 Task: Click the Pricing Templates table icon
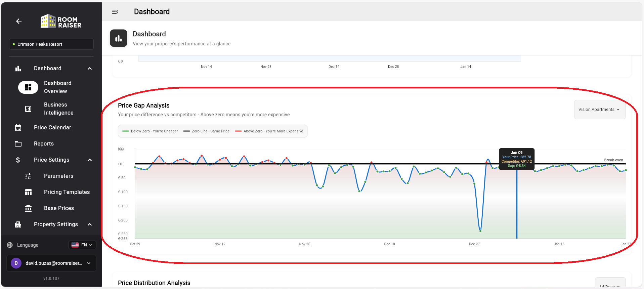click(28, 192)
